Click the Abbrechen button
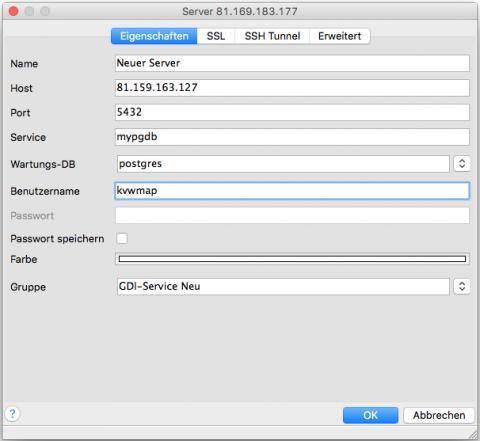Screen dimensions: 480x441 click(x=439, y=415)
